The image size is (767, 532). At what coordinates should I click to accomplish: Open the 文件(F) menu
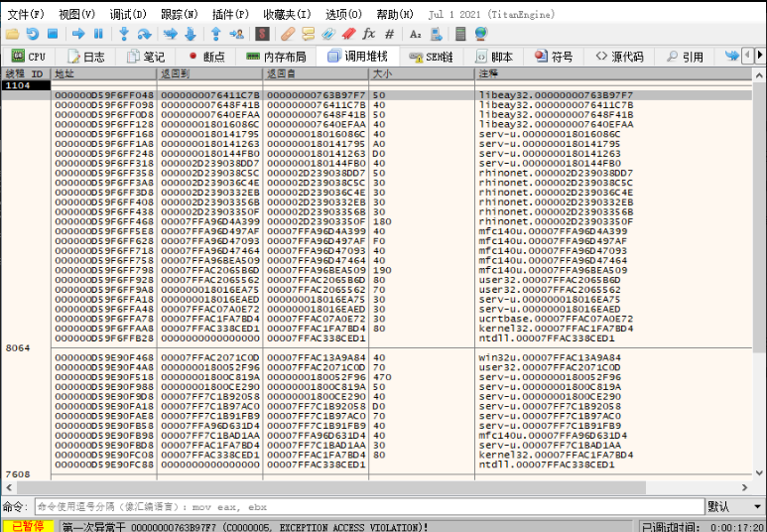point(26,14)
